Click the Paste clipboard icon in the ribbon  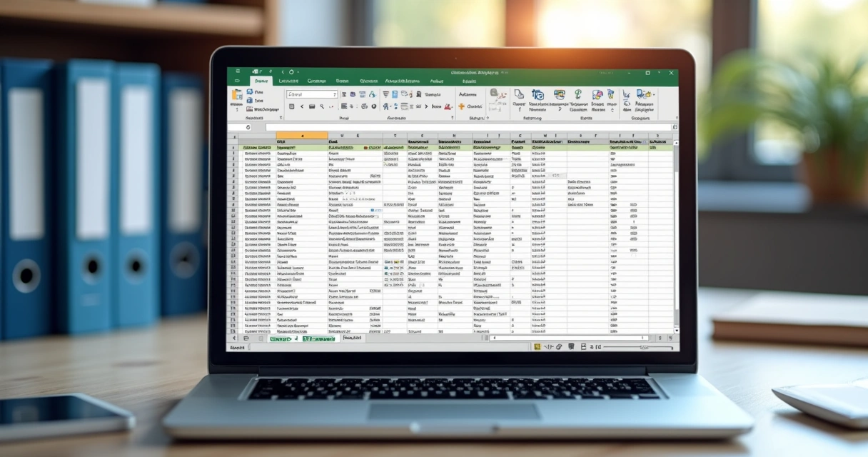236,96
